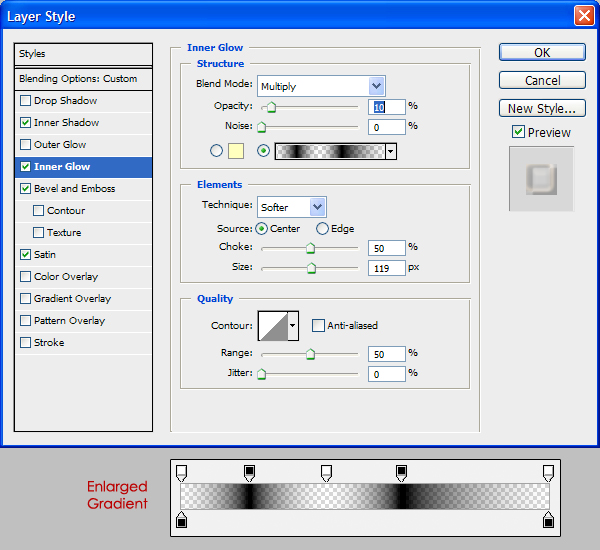This screenshot has width=600, height=550.
Task: Open Blending Options: Custom
Action: [83, 79]
